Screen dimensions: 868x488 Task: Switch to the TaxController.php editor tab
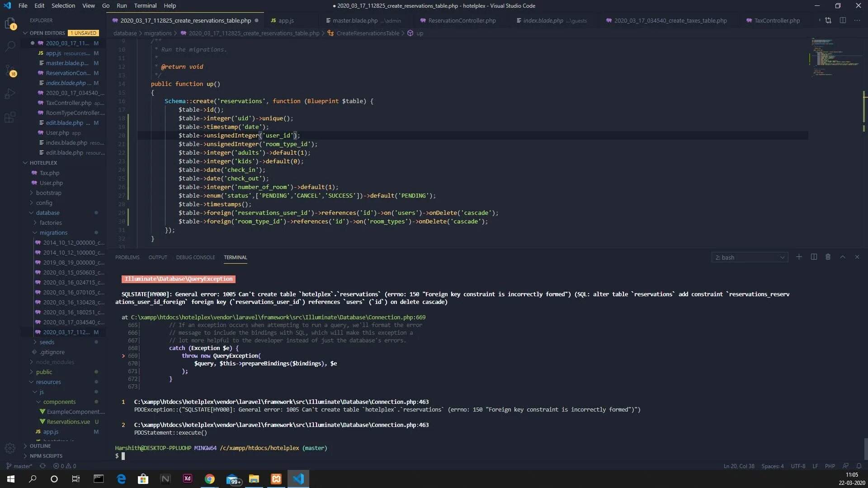pos(777,20)
